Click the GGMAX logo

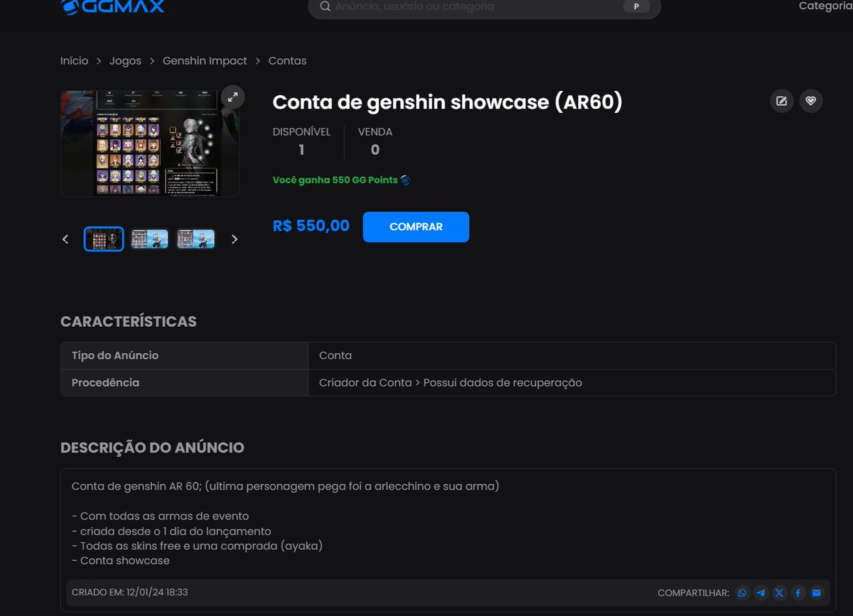point(113,6)
